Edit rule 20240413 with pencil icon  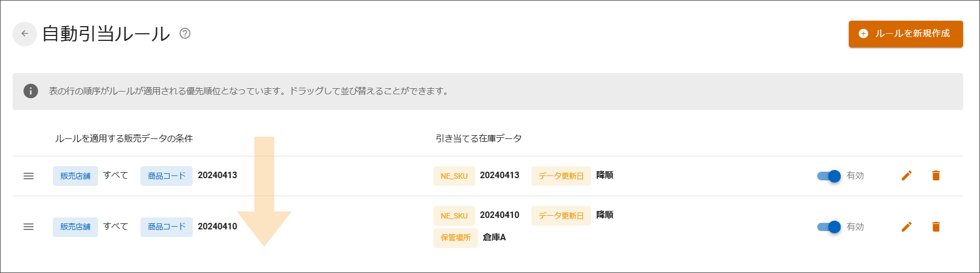906,175
